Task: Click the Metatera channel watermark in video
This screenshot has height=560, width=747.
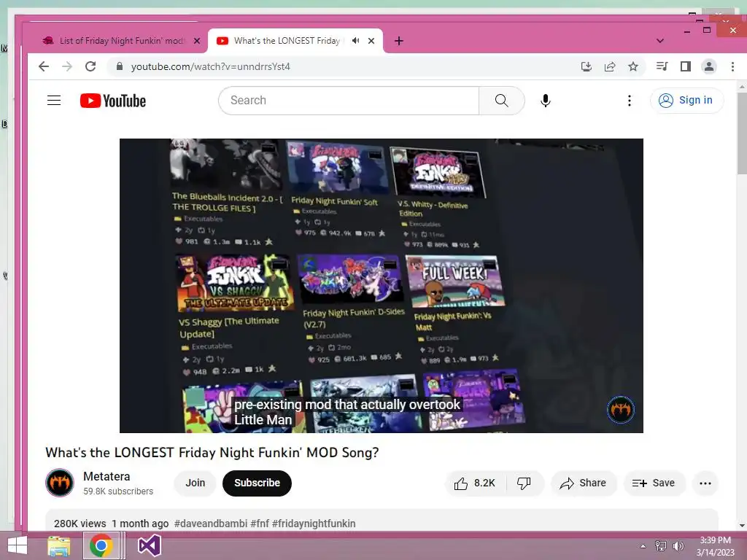Action: point(621,410)
